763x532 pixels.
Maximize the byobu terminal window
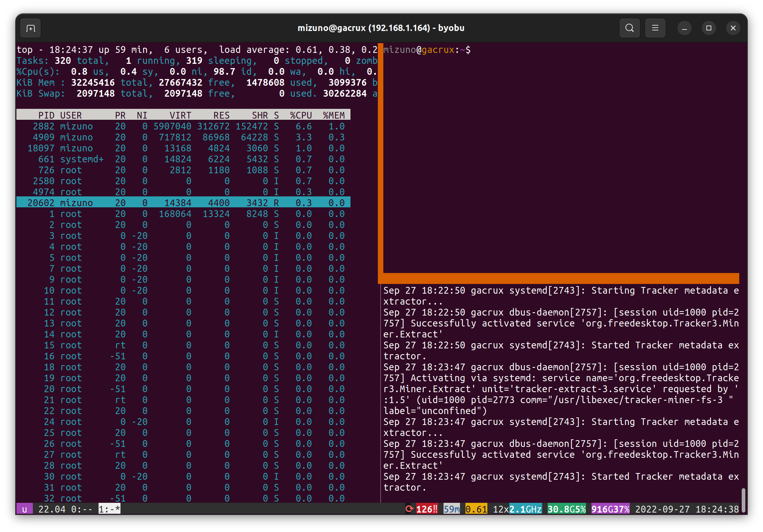pyautogui.click(x=709, y=28)
